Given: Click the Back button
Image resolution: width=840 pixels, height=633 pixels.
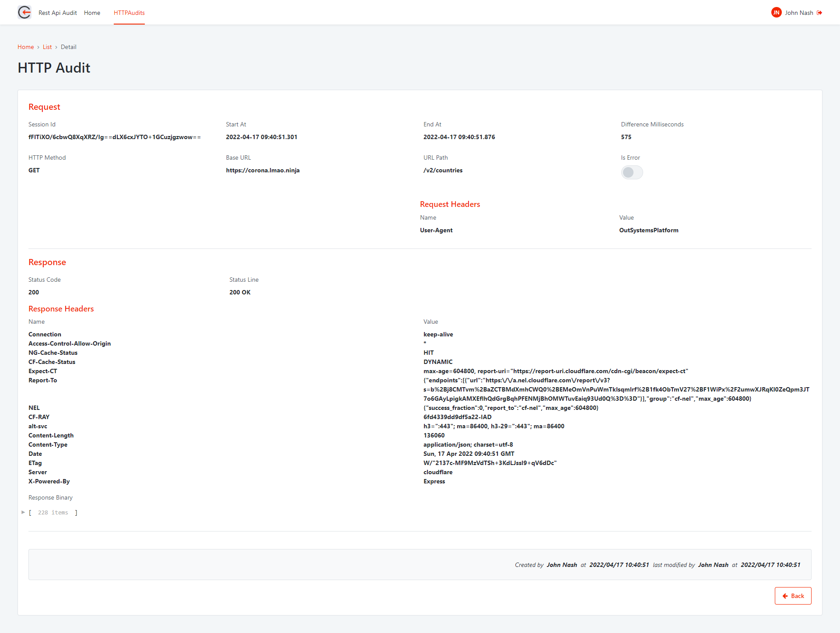Looking at the screenshot, I should (793, 596).
